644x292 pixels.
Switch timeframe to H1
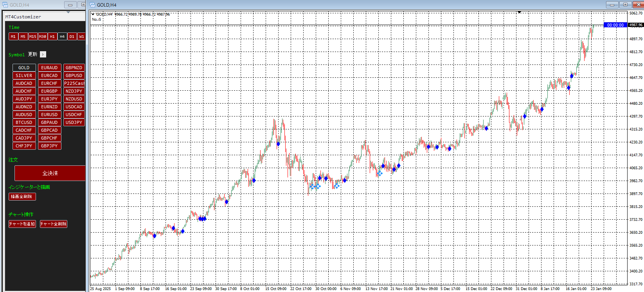pyautogui.click(x=52, y=36)
